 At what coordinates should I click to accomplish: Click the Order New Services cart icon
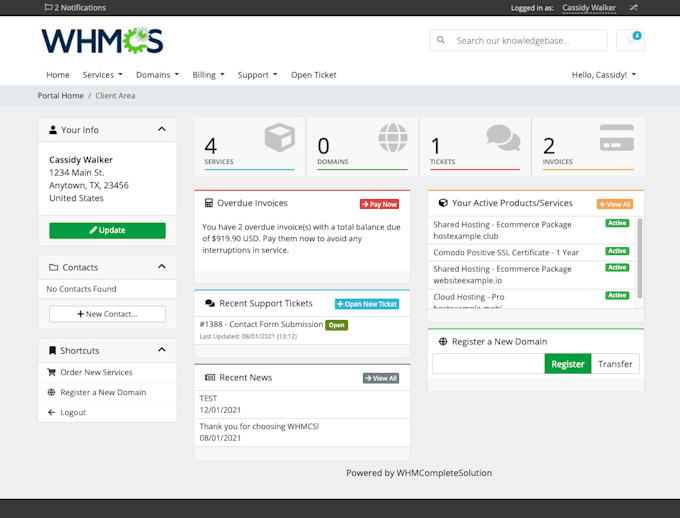[52, 372]
